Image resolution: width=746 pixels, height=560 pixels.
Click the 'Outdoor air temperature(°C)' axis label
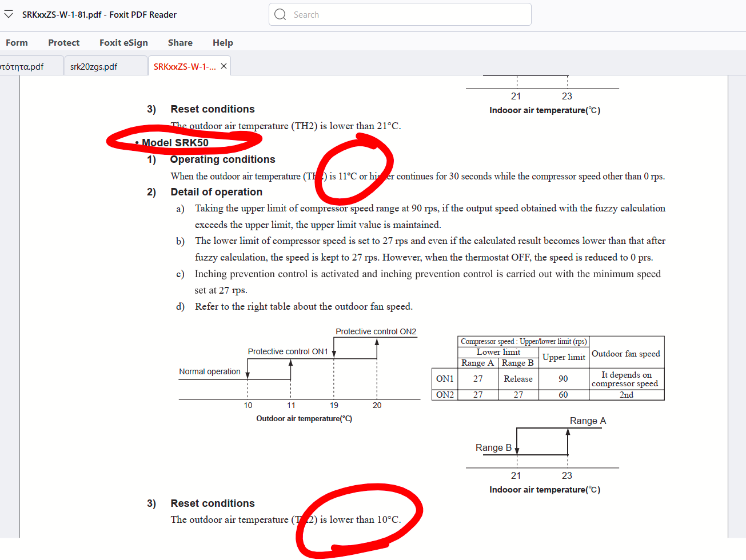click(x=304, y=419)
